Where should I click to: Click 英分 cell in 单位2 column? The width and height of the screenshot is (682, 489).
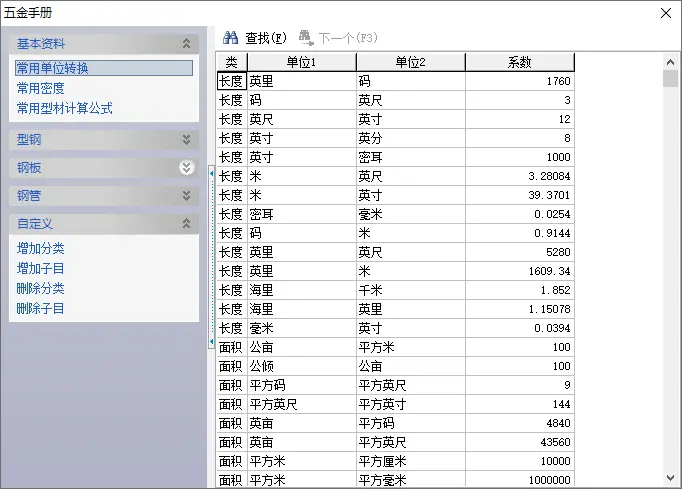[x=411, y=138]
